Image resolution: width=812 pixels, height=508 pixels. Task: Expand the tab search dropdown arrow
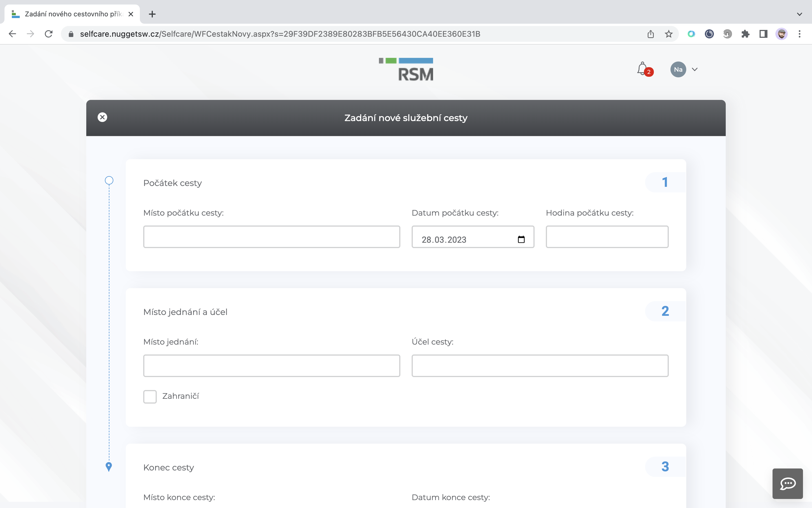point(800,14)
